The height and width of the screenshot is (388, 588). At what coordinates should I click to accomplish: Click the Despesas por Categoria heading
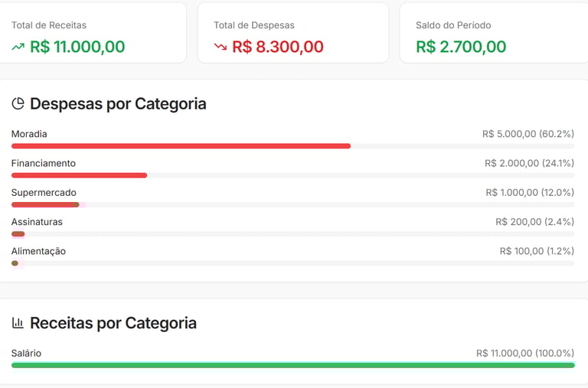[118, 104]
